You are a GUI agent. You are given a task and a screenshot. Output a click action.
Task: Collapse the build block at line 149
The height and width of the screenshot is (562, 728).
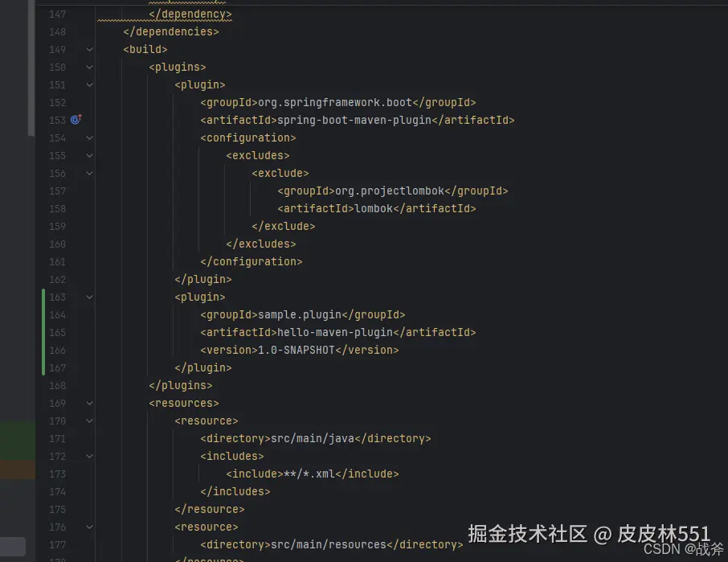tap(89, 49)
